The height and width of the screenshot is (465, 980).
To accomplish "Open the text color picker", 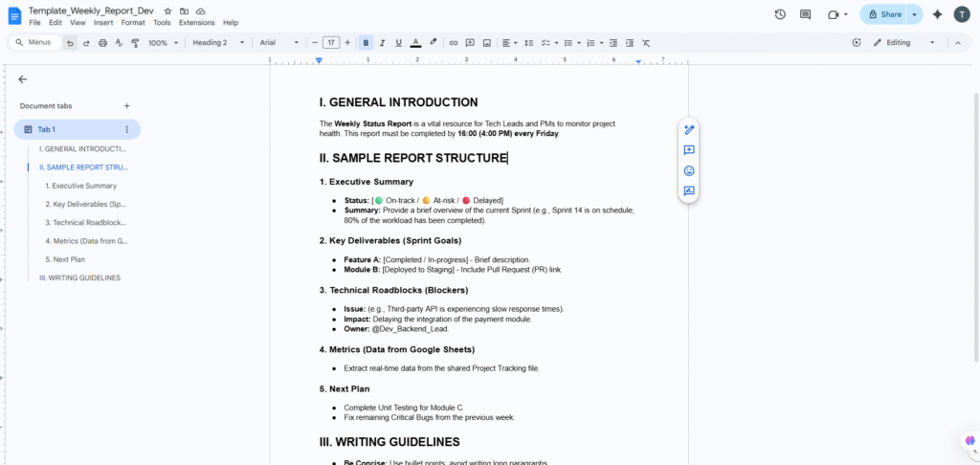I will [415, 43].
